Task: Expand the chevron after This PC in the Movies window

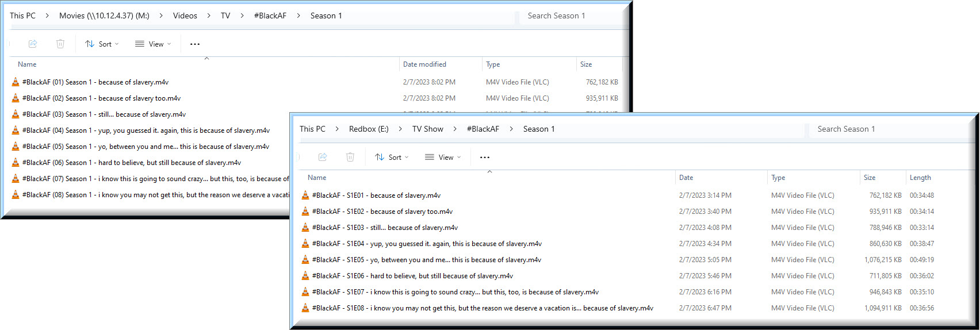Action: 47,16
